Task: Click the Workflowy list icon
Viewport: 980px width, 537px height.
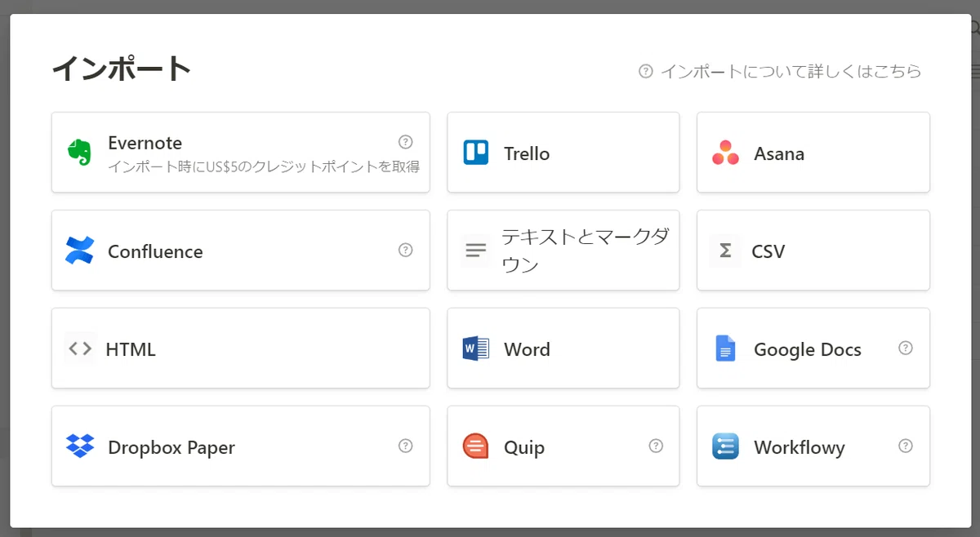Action: 725,446
